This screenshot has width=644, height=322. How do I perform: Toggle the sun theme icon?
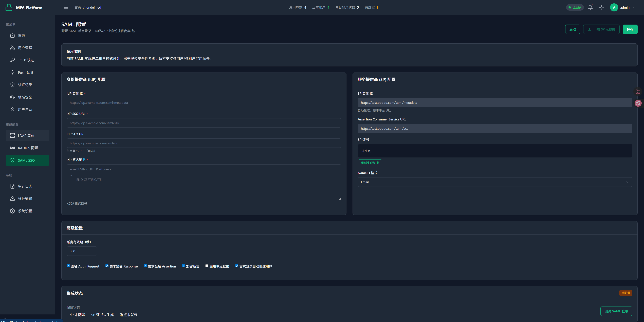click(x=601, y=8)
